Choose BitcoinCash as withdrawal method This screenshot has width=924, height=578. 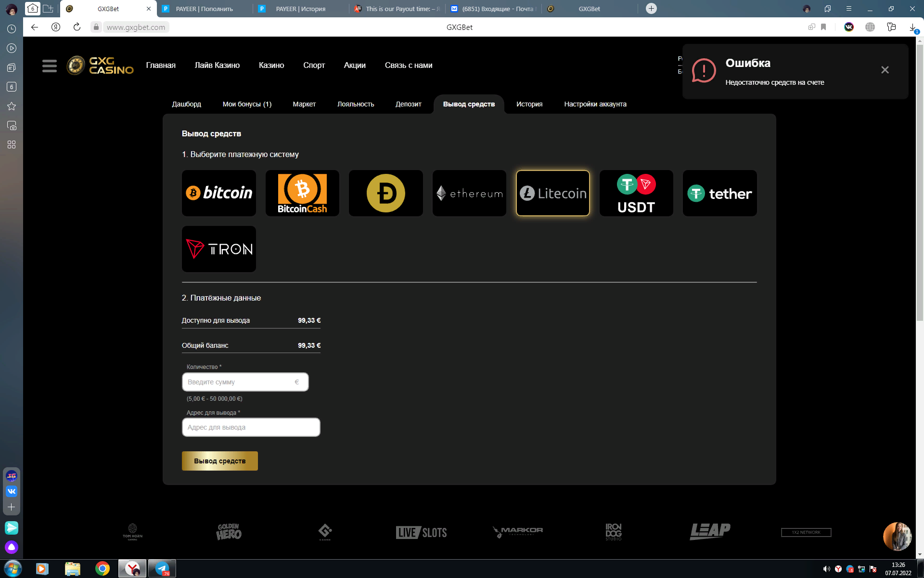[302, 193]
